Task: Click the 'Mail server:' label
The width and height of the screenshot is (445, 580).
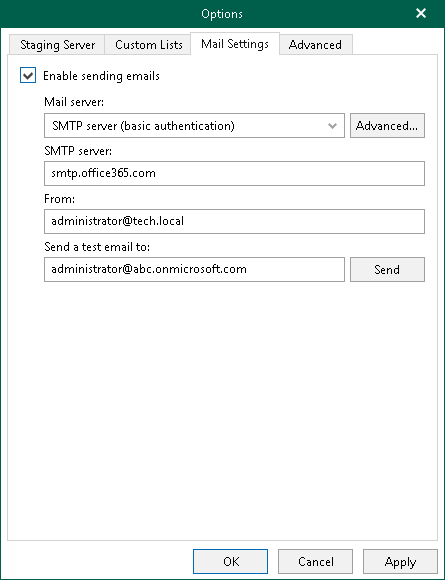Action: pos(74,102)
